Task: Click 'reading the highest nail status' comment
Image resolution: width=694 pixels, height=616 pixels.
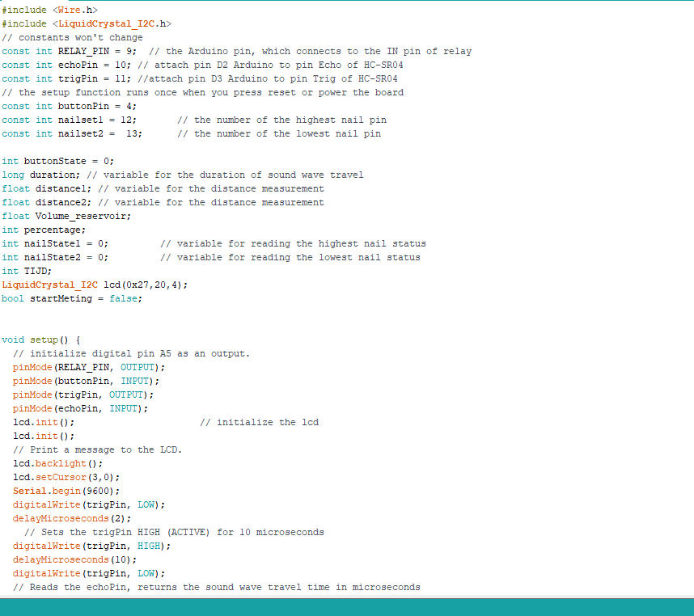Action: [x=293, y=243]
